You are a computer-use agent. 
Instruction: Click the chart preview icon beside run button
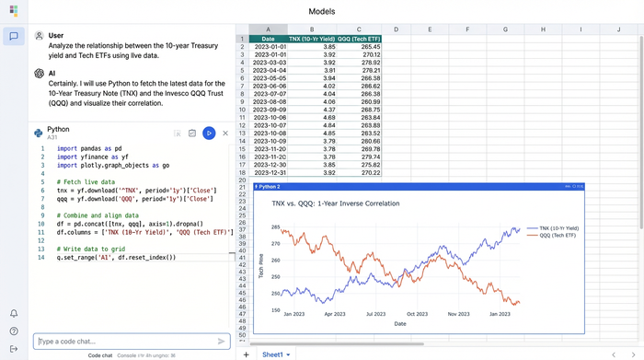[191, 134]
